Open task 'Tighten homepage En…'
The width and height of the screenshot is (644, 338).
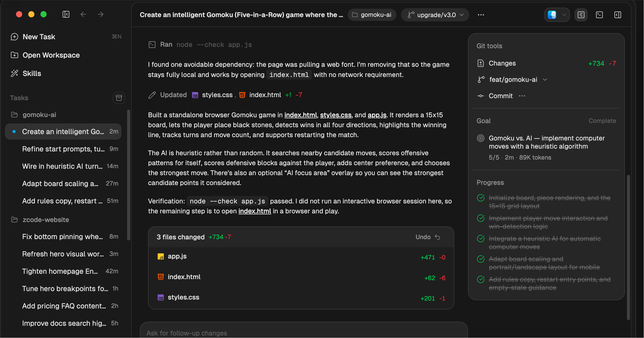click(x=63, y=271)
